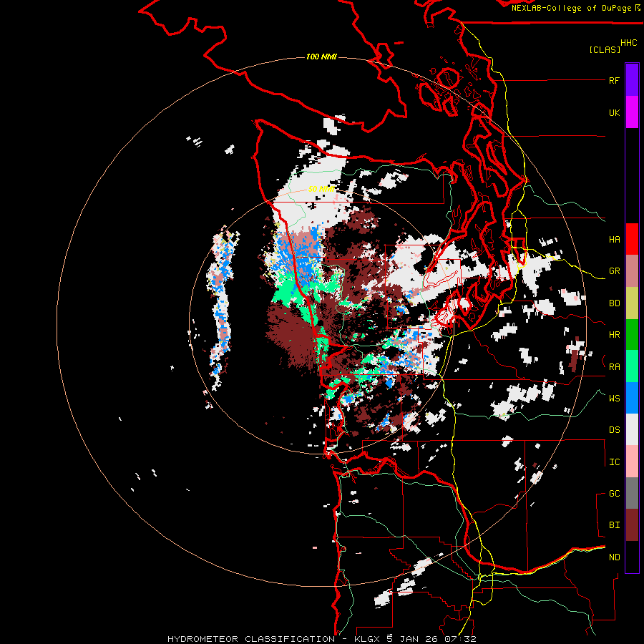Click the BD yellow-olive legend color
The height and width of the screenshot is (644, 644).
point(632,303)
